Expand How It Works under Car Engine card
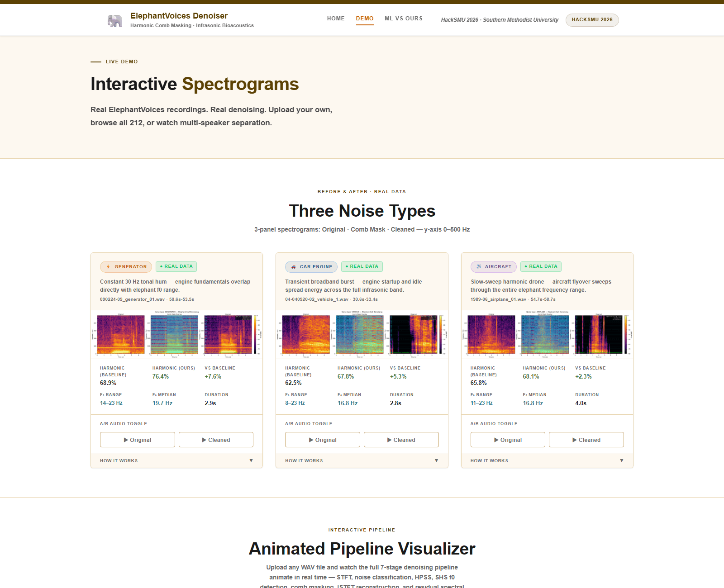Screen dimensions: 724x588 coord(362,461)
